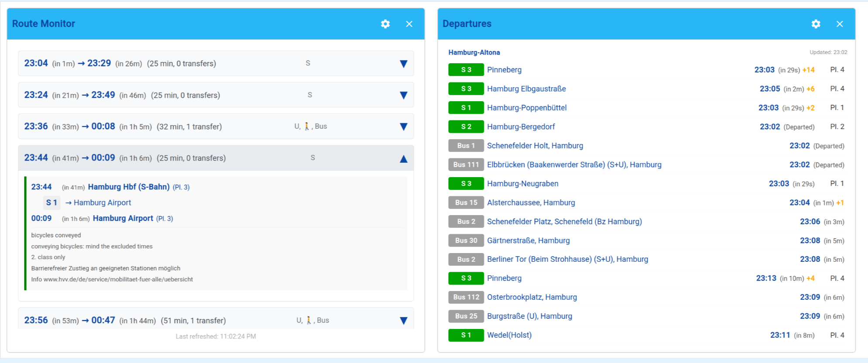Click Bus 15 badge for Alsterchaussee
The height and width of the screenshot is (363, 868).
click(466, 202)
